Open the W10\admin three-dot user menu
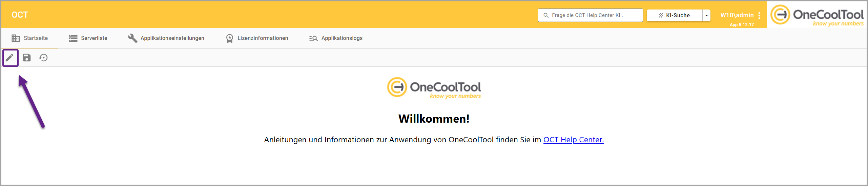 (759, 16)
